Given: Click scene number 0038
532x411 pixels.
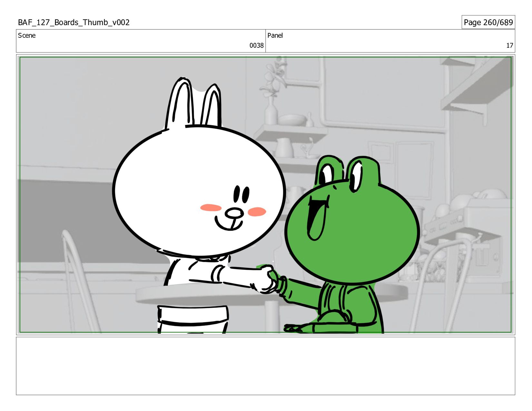Looking at the screenshot, I should point(256,45).
